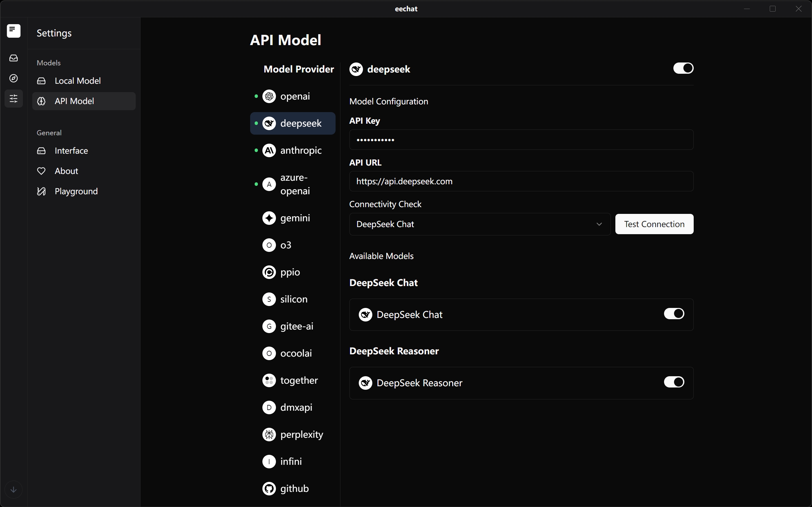
Task: Click into the API Key field
Action: click(521, 140)
